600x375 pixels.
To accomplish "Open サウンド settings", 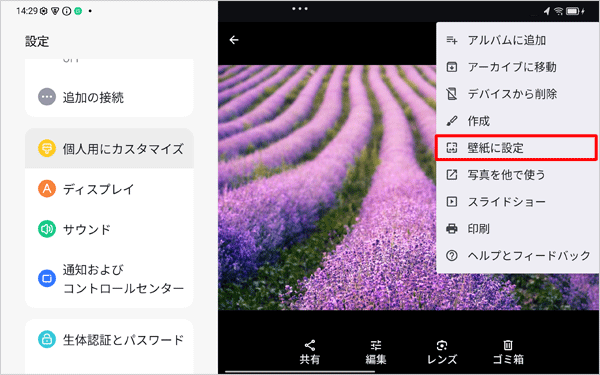I will (x=109, y=229).
